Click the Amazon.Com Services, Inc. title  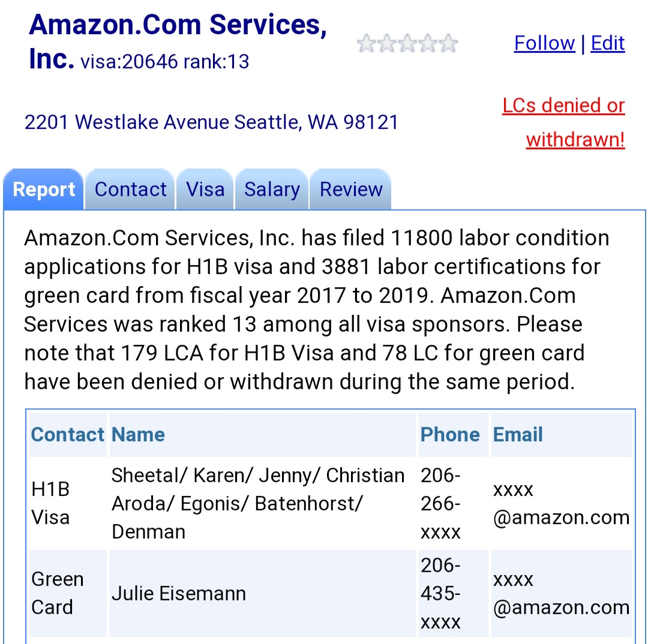178,25
